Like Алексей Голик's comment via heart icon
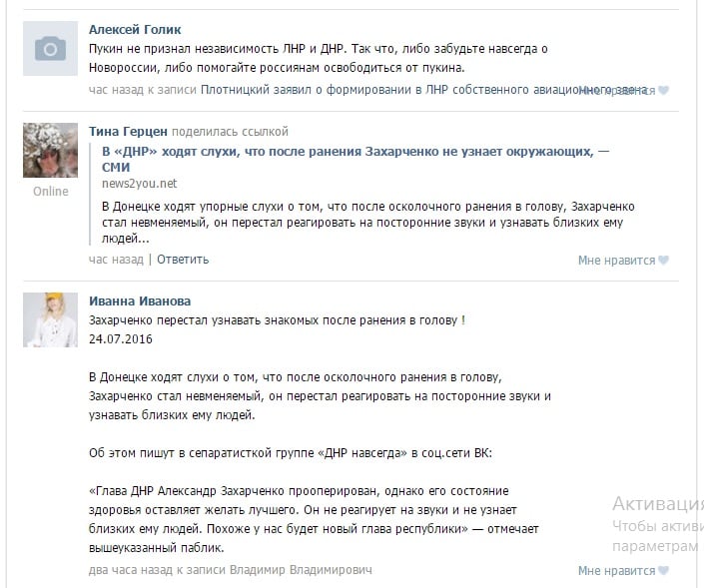 coord(663,90)
